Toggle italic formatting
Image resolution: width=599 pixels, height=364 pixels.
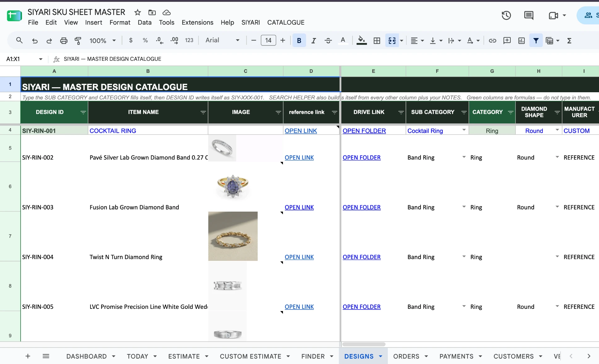coord(314,41)
